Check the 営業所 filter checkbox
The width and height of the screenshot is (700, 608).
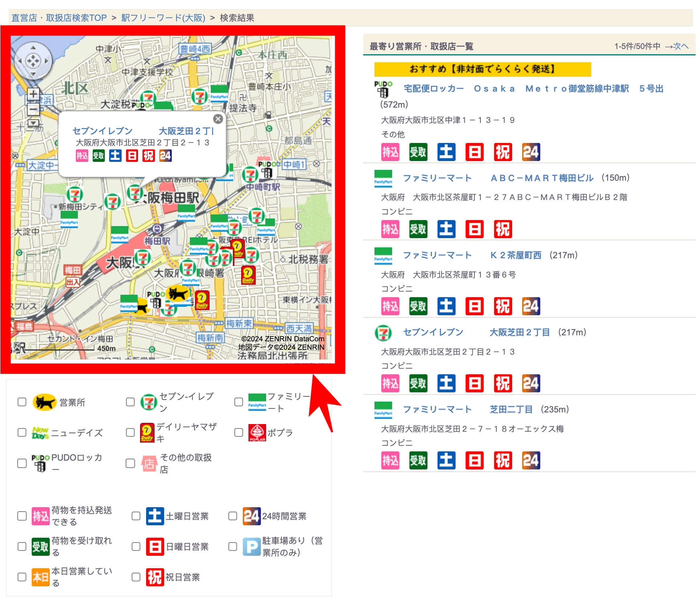[22, 402]
